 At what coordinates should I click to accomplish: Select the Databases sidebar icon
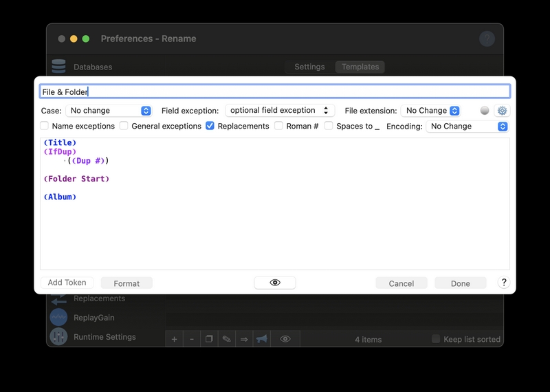[58, 66]
